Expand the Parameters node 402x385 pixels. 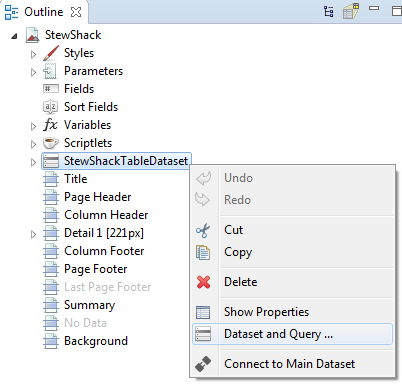[x=33, y=72]
